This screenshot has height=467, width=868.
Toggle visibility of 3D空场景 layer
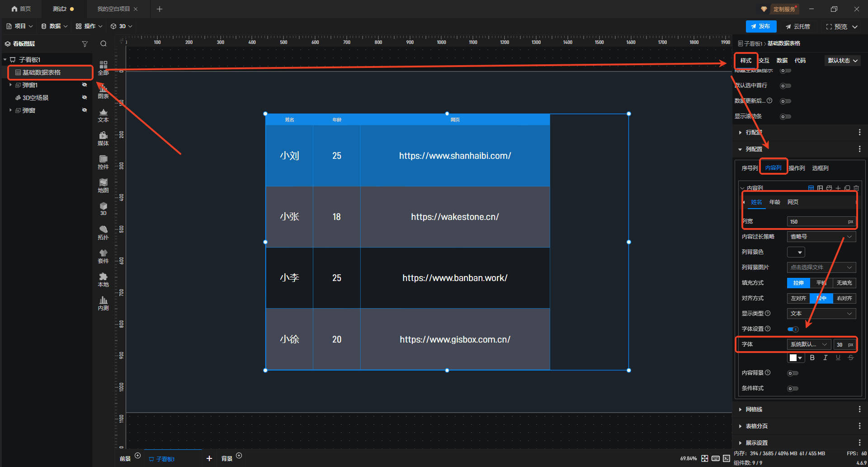pyautogui.click(x=84, y=97)
